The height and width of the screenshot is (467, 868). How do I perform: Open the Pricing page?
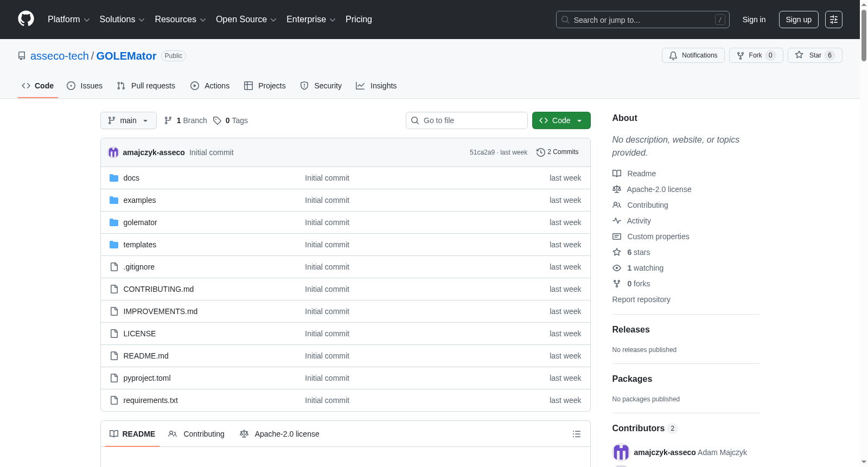pyautogui.click(x=359, y=19)
